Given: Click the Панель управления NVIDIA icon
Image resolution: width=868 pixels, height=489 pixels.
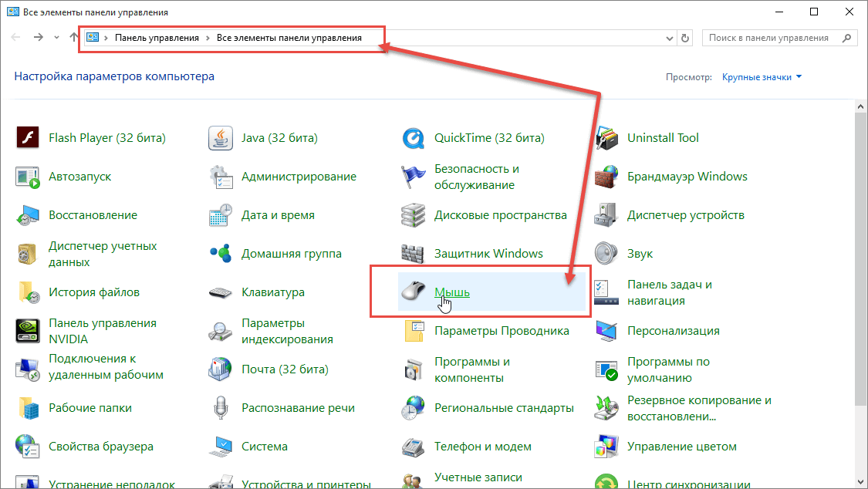Looking at the screenshot, I should 28,331.
